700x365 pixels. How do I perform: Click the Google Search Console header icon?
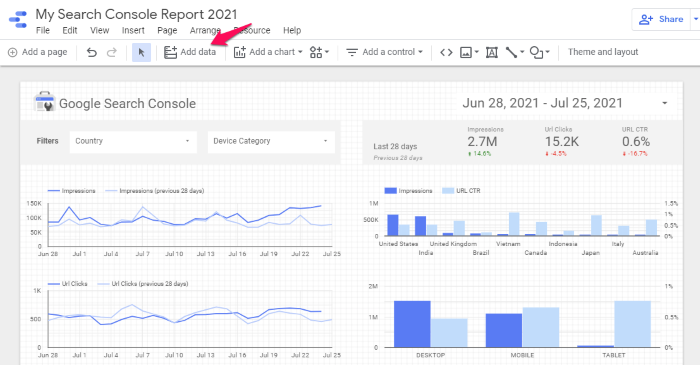[44, 102]
